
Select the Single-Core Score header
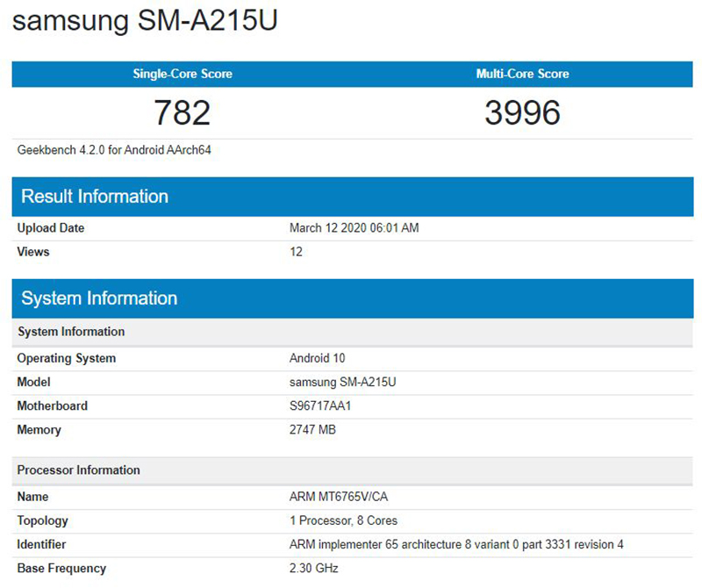coord(183,74)
